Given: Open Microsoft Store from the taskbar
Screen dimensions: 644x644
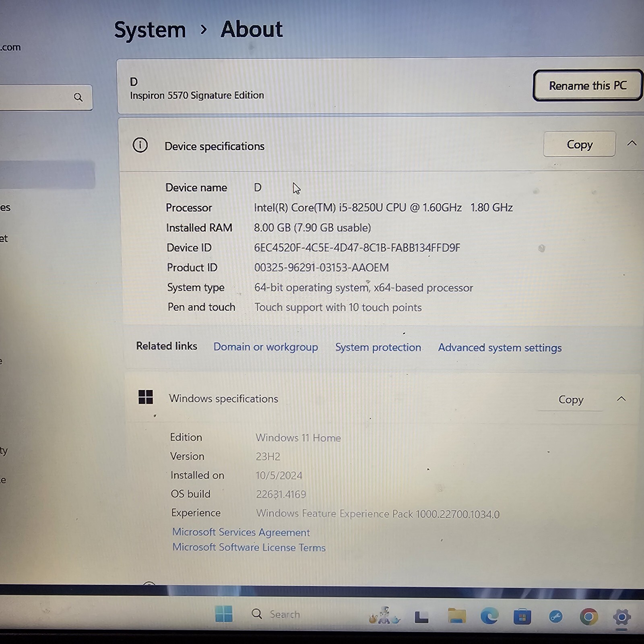Looking at the screenshot, I should click(x=522, y=617).
